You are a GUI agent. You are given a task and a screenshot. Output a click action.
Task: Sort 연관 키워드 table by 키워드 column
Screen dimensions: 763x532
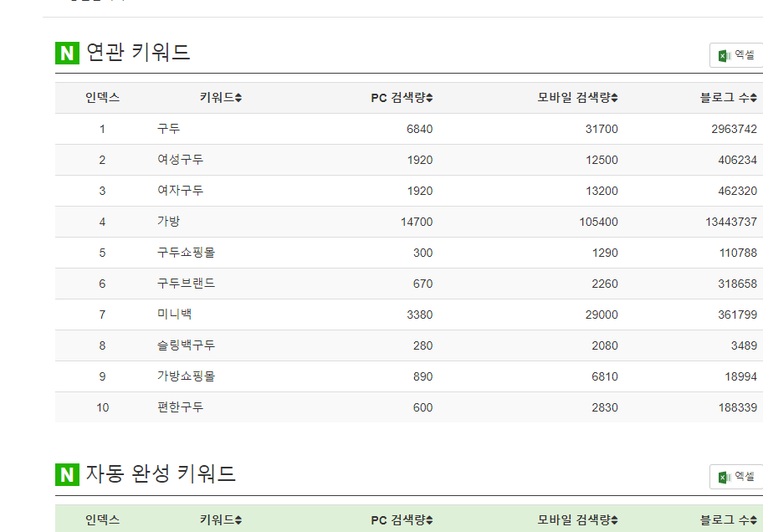tap(220, 97)
